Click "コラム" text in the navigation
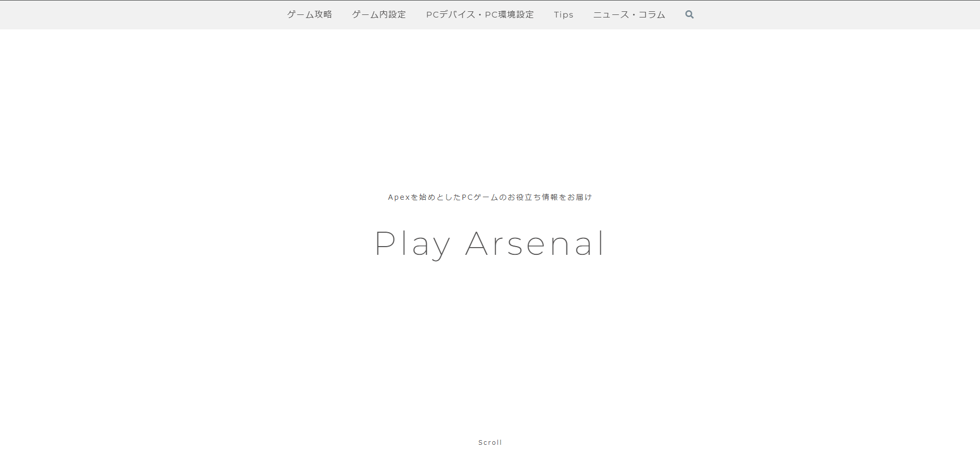This screenshot has width=980, height=469. coord(652,14)
